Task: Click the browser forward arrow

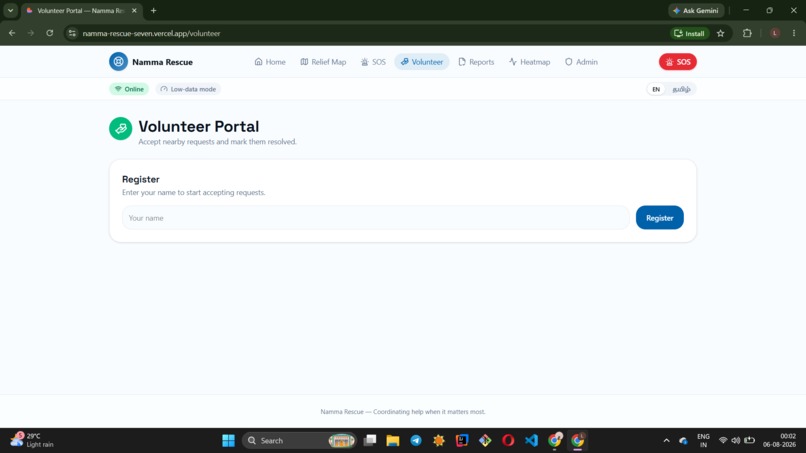Action: click(x=31, y=33)
